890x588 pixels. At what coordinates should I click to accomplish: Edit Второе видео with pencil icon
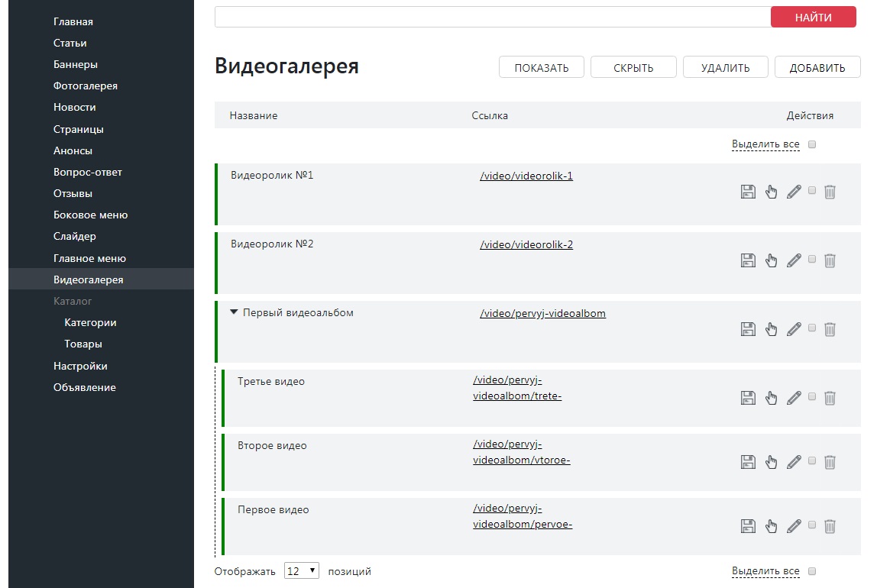coord(794,462)
